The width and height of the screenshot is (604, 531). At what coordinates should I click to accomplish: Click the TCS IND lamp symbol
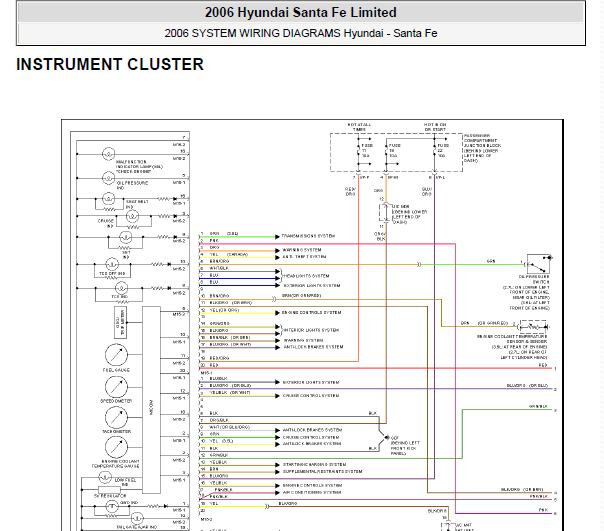pos(121,288)
